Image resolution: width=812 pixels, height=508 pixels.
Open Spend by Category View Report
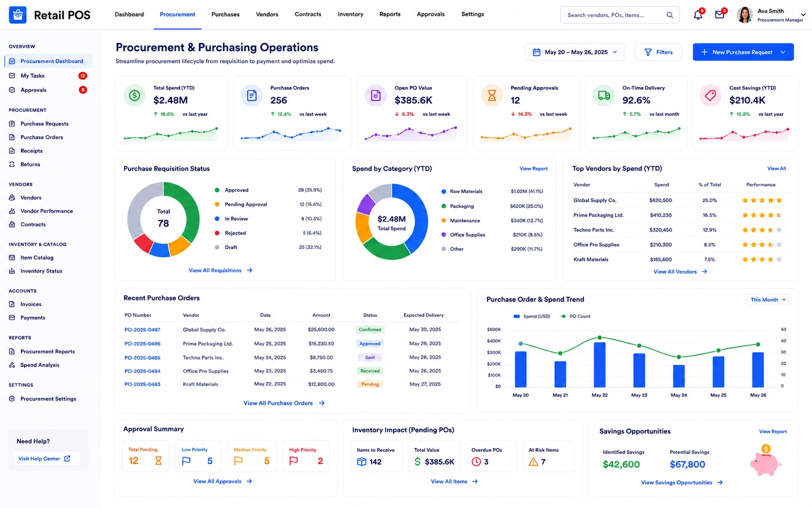533,168
